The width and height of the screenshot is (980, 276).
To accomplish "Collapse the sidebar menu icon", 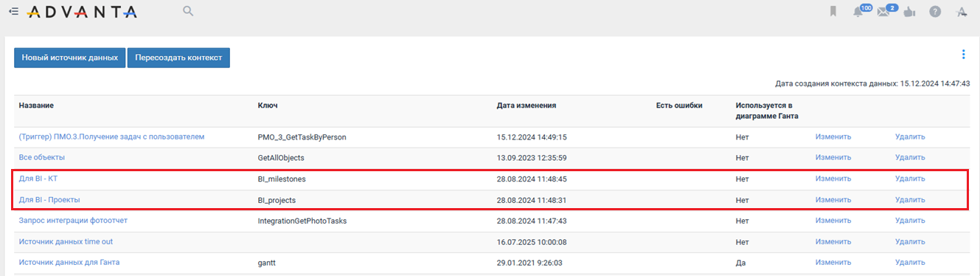I will pos(13,11).
